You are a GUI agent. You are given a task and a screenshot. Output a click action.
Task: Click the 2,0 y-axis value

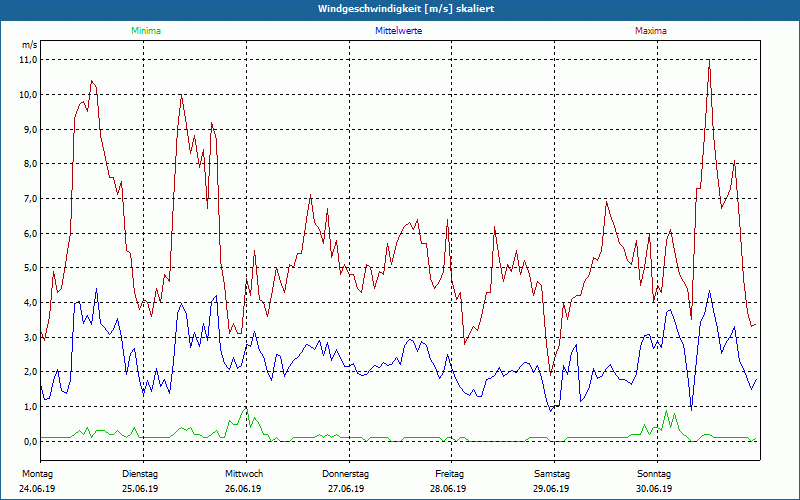(30, 372)
